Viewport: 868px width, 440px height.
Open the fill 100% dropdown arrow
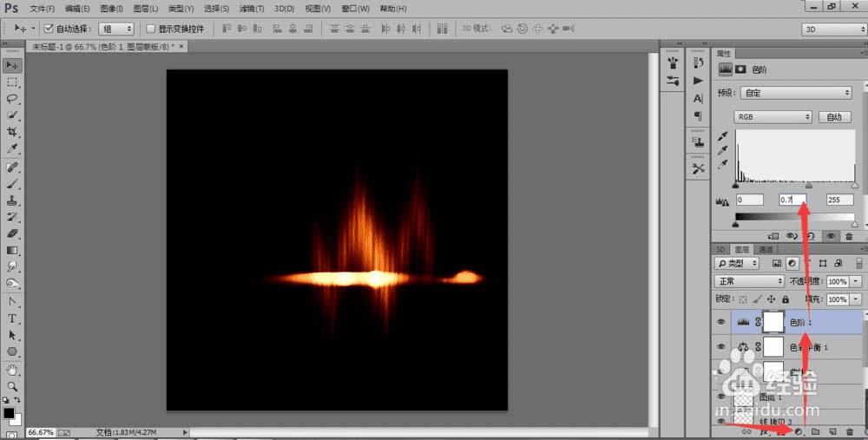point(856,299)
